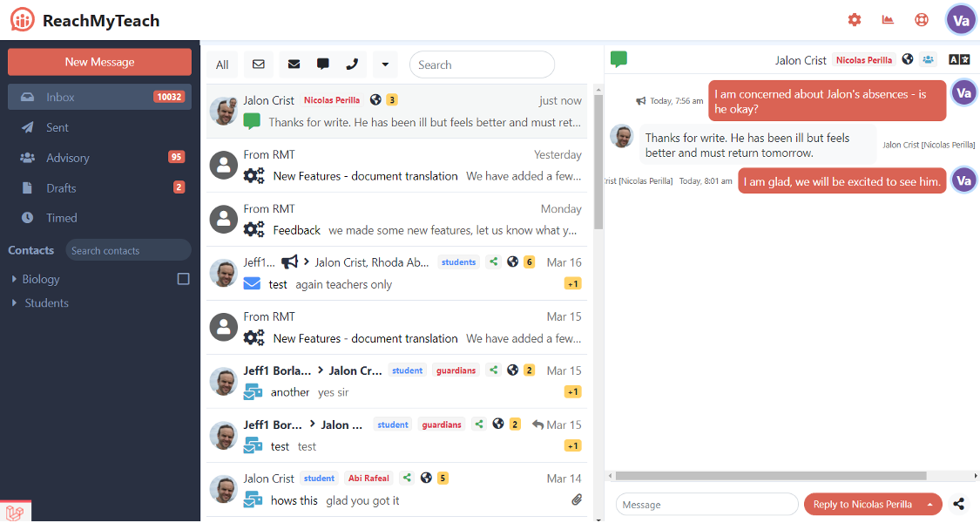Click share icon in 'hows this' row
980x523 pixels.
coord(407,478)
